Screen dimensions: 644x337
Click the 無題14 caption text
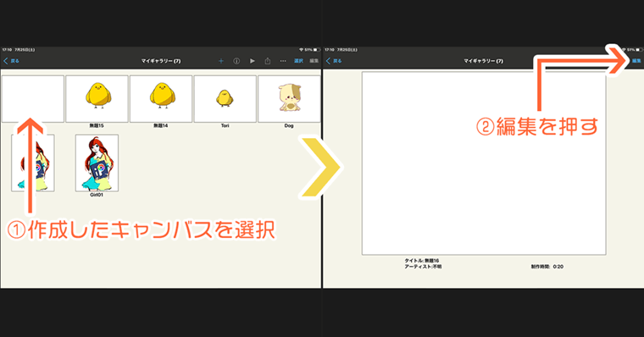click(x=161, y=125)
